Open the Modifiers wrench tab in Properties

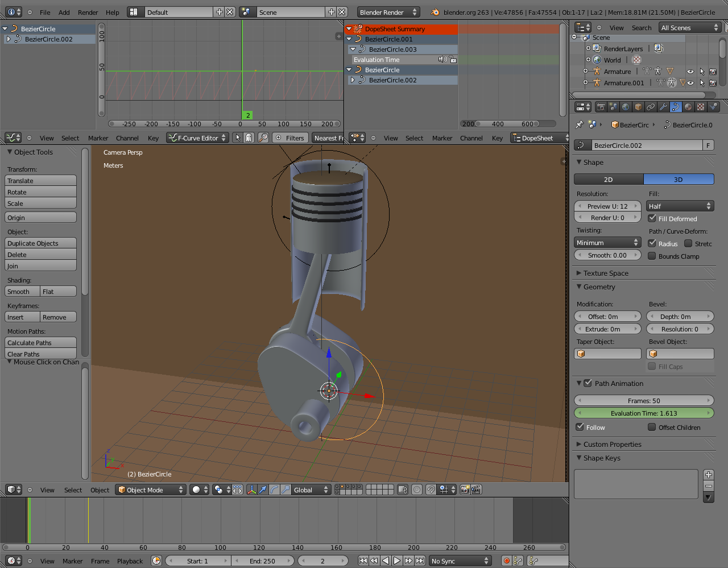664,106
